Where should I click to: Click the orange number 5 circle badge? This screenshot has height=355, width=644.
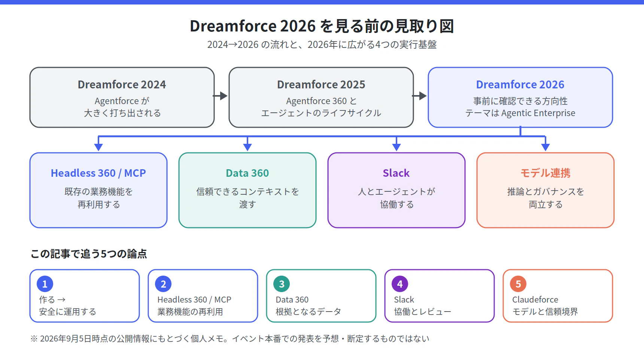tap(518, 284)
